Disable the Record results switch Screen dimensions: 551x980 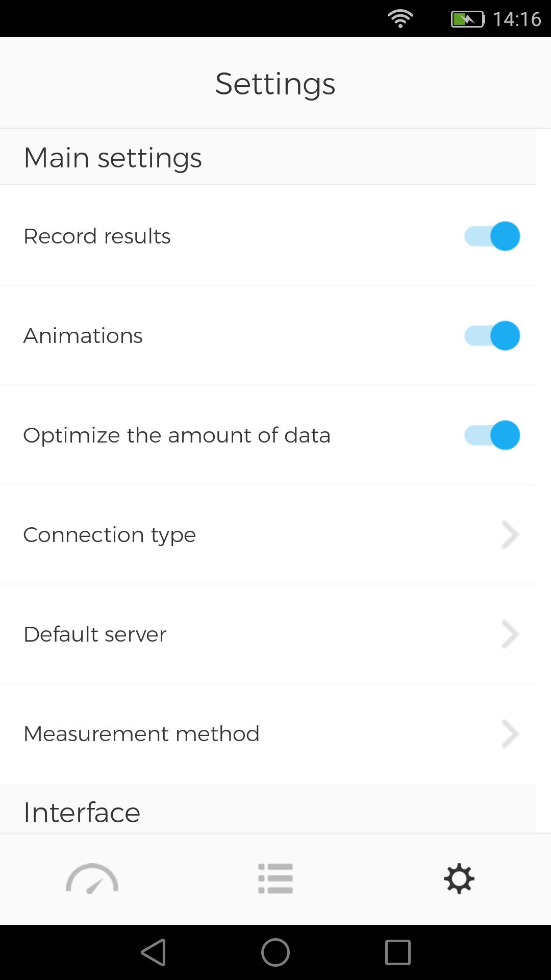point(492,236)
